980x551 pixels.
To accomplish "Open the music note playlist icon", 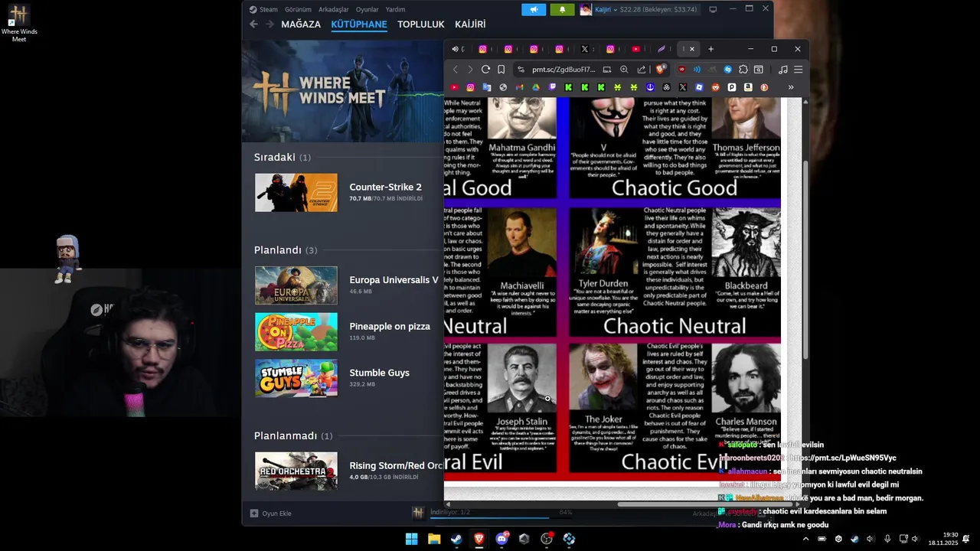I will [x=782, y=70].
